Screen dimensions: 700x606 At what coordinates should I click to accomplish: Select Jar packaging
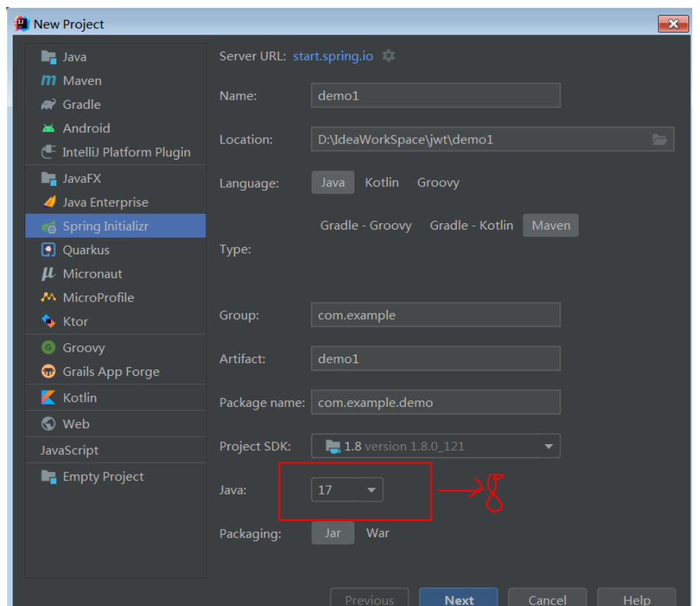333,533
